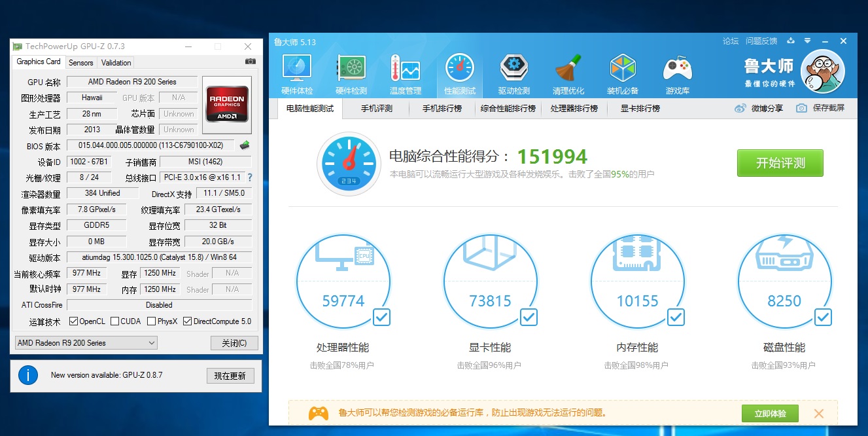The image size is (868, 436).
Task: Toggle the PhysX checkbox in GPU-Z
Action: click(152, 321)
